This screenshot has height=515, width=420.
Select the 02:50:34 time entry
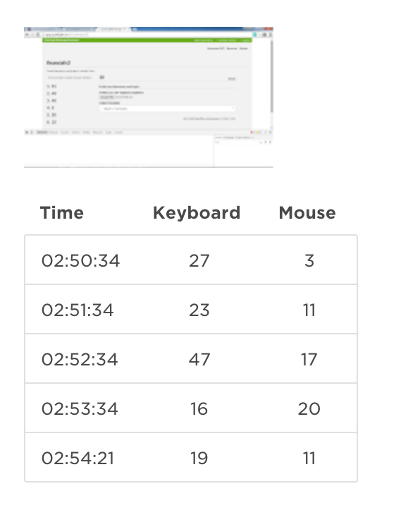click(x=80, y=261)
